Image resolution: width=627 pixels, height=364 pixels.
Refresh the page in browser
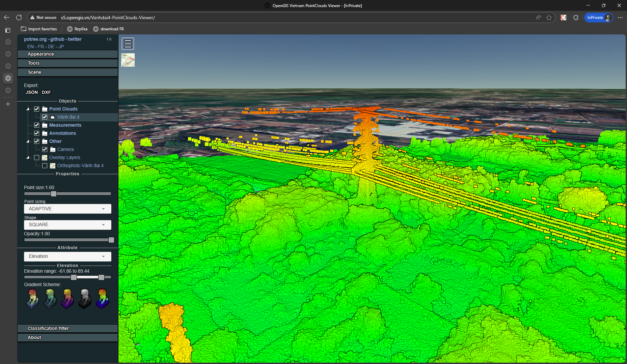click(19, 18)
